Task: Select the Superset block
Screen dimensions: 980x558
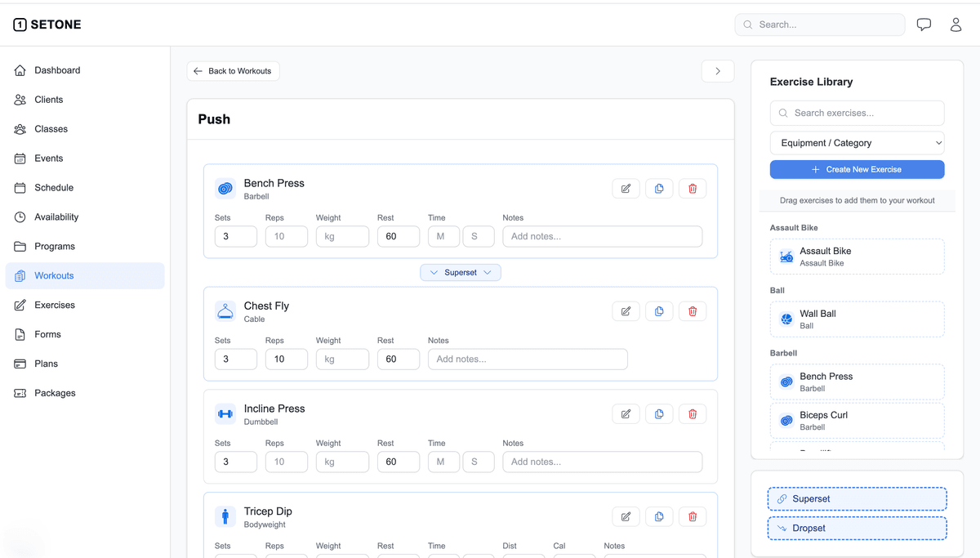Action: coord(857,499)
